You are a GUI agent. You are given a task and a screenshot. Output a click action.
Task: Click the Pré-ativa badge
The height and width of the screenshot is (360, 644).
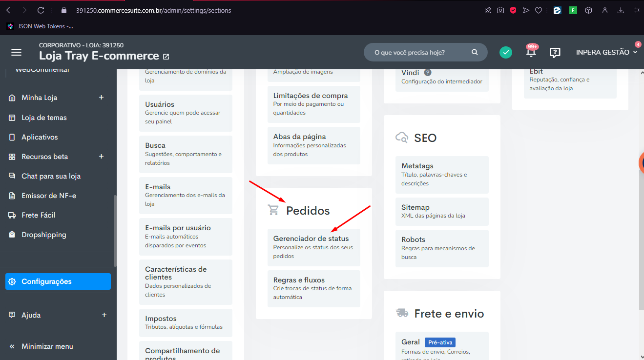tap(440, 342)
